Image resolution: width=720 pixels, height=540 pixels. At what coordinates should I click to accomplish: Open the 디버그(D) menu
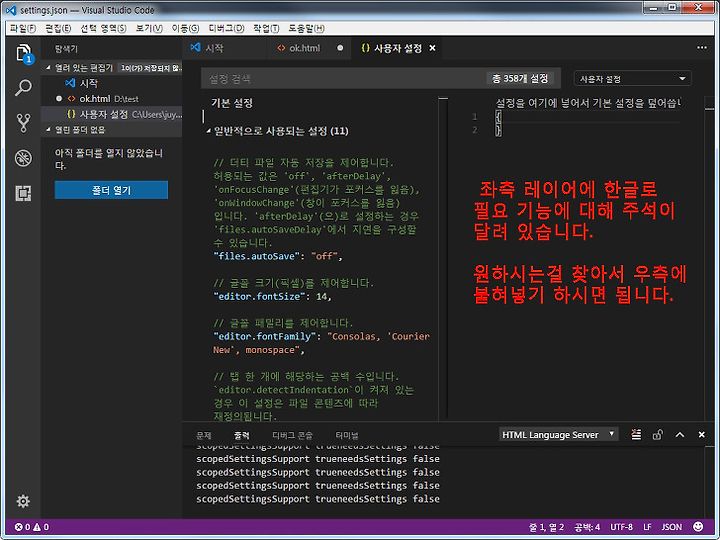(226, 28)
